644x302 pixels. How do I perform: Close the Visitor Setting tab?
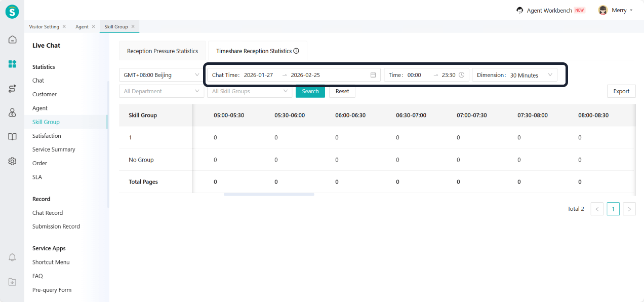pyautogui.click(x=64, y=26)
